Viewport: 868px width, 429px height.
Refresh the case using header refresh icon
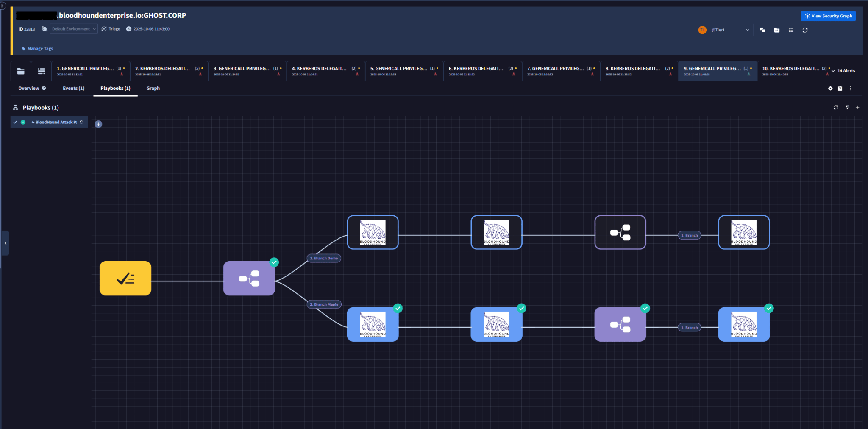point(805,30)
